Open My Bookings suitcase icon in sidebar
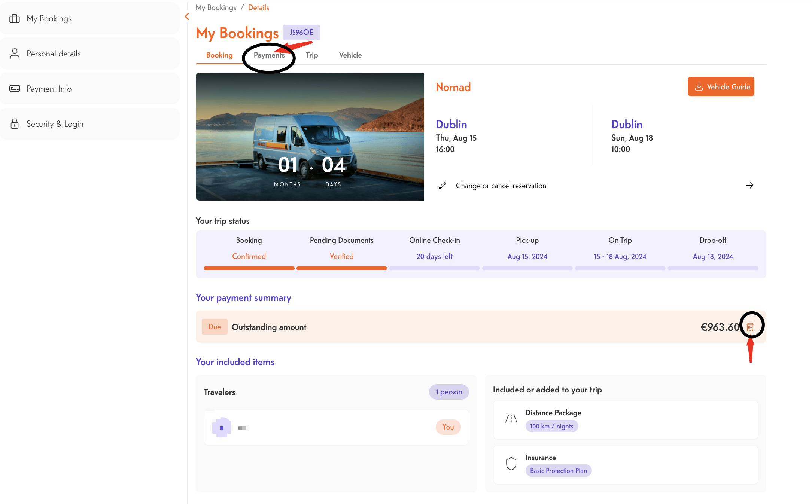 15,19
